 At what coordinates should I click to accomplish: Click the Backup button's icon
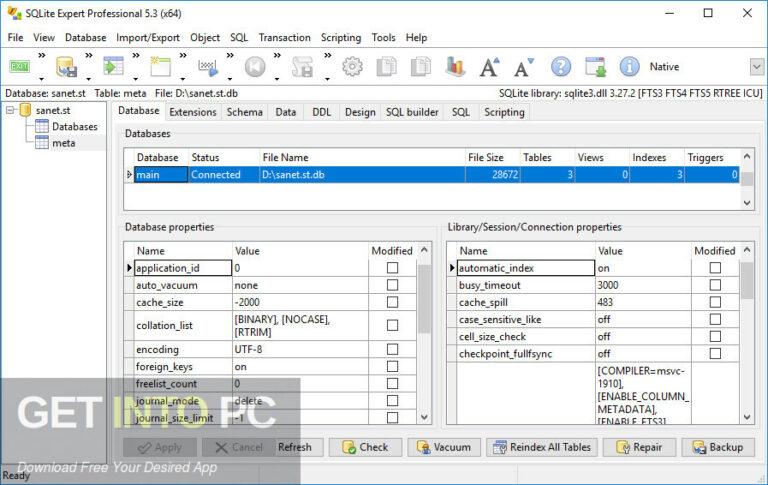[699, 447]
